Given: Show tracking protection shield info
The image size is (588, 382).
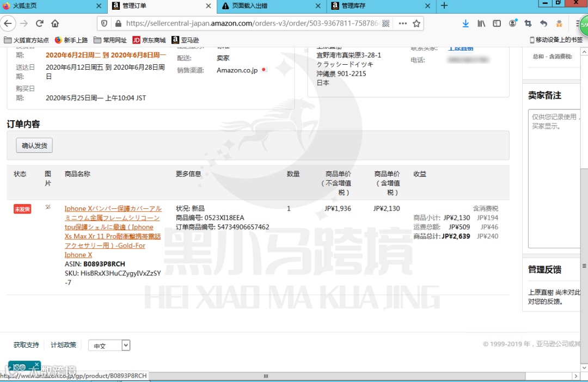Looking at the screenshot, I should (x=104, y=23).
